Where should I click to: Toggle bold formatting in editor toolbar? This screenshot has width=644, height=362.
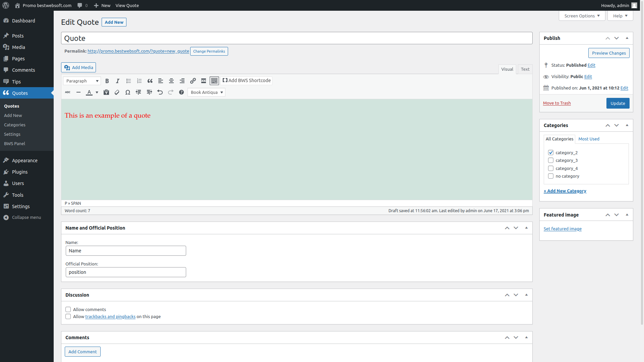107,81
